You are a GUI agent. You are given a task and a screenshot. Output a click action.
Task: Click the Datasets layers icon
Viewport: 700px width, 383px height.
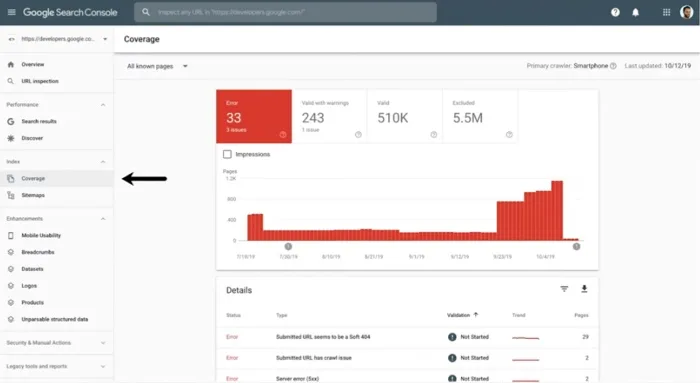[11, 269]
